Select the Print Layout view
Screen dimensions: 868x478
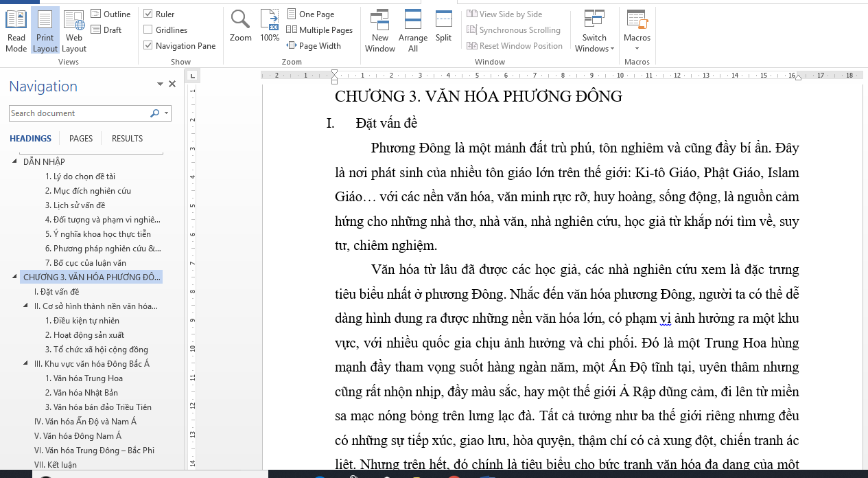pyautogui.click(x=45, y=31)
